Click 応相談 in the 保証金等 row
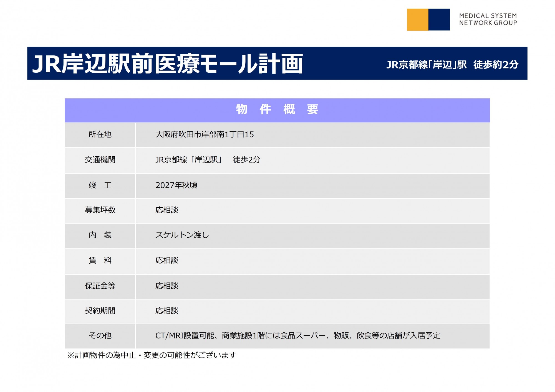The height and width of the screenshot is (392, 555). (167, 286)
